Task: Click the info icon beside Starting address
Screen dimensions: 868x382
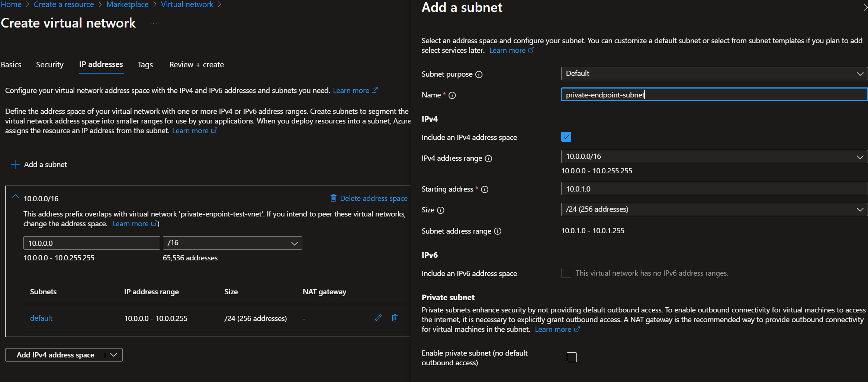Action: click(485, 189)
